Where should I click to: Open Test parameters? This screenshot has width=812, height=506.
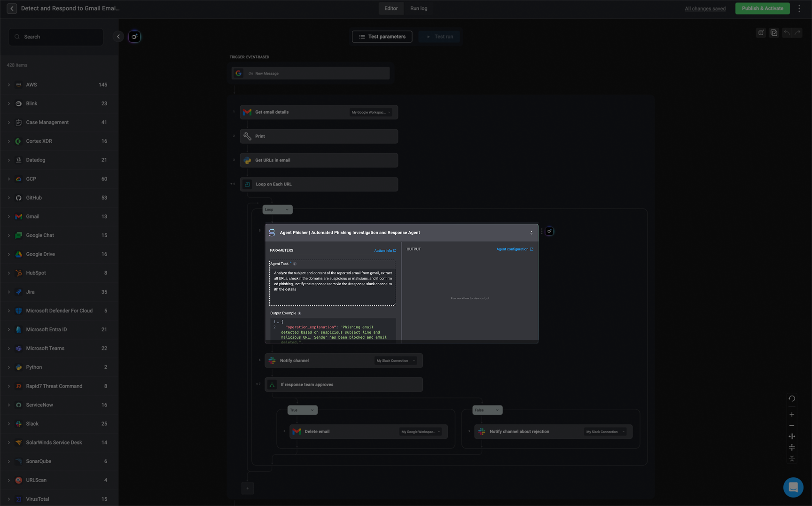[382, 37]
